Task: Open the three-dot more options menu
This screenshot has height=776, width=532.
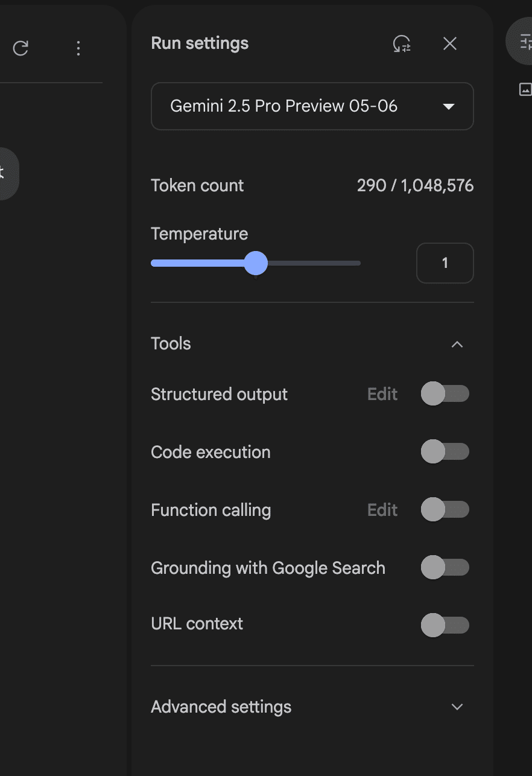Action: coord(78,48)
